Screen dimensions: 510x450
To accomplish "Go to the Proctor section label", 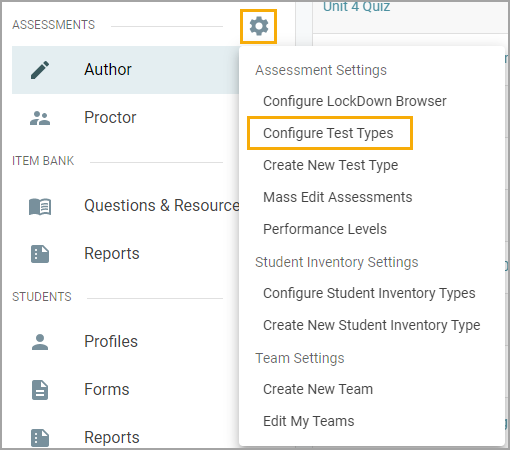I will [x=110, y=117].
